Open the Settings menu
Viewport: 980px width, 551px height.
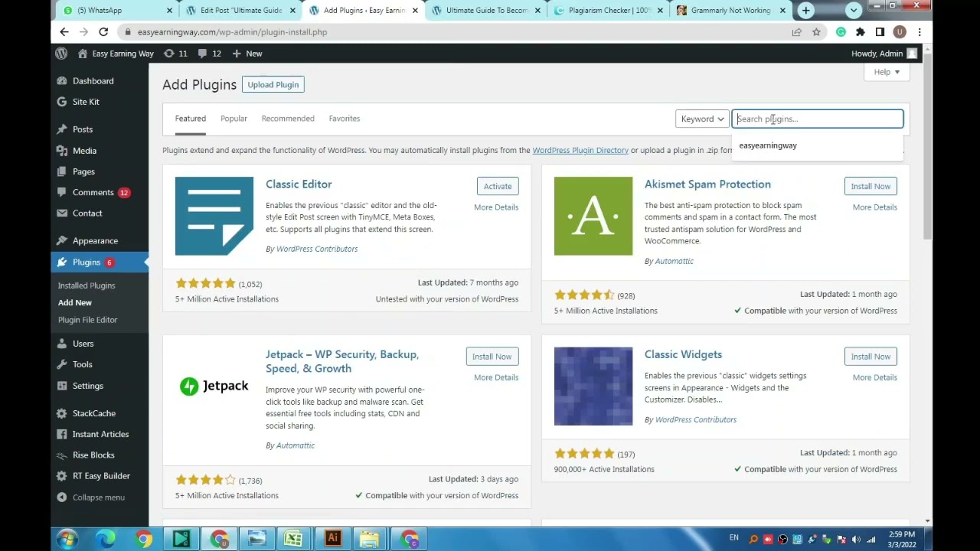click(87, 386)
